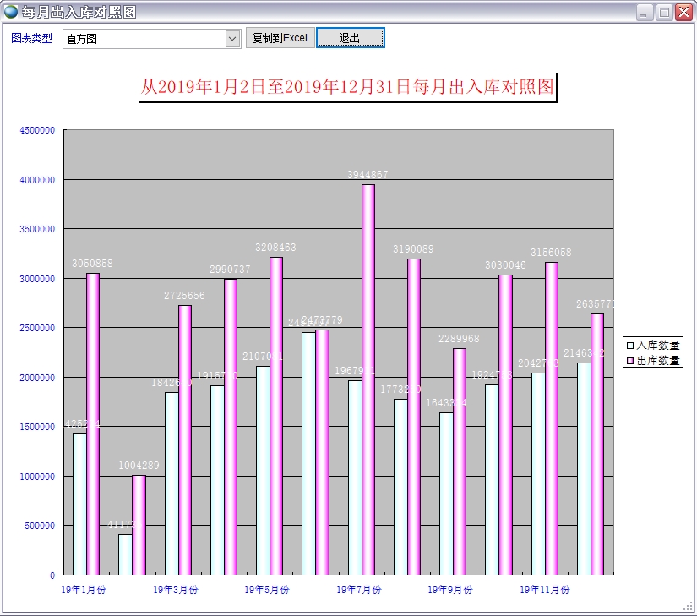This screenshot has width=697, height=616.
Task: Click the tallest magenta bar labeled 3944867
Action: [x=368, y=380]
